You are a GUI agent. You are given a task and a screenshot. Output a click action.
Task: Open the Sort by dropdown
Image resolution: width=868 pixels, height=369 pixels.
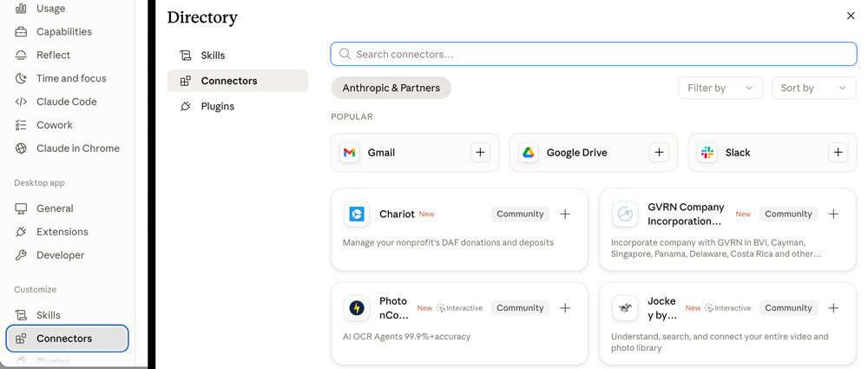[814, 88]
